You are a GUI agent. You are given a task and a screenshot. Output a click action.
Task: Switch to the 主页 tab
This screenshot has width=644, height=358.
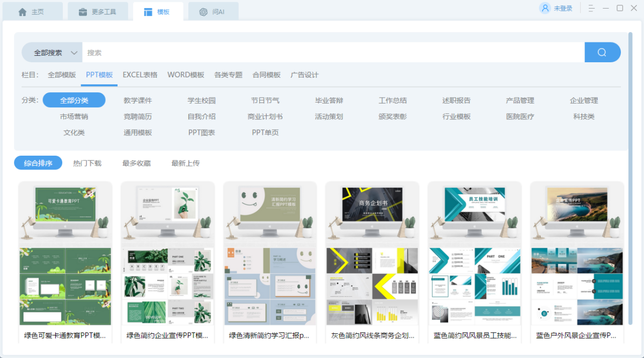point(32,12)
